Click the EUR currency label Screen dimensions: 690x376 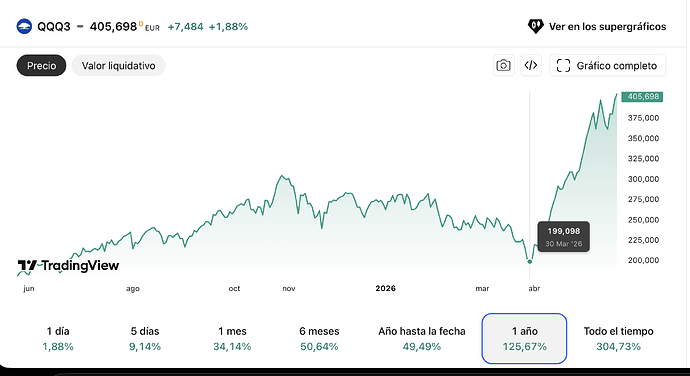(152, 28)
